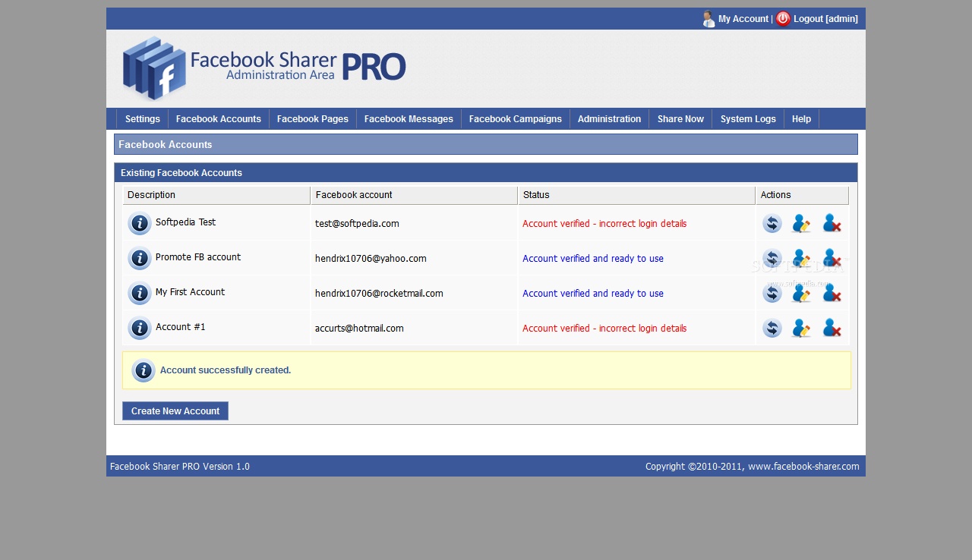Click the red Logout power icon
The height and width of the screenshot is (560, 972).
pos(783,19)
